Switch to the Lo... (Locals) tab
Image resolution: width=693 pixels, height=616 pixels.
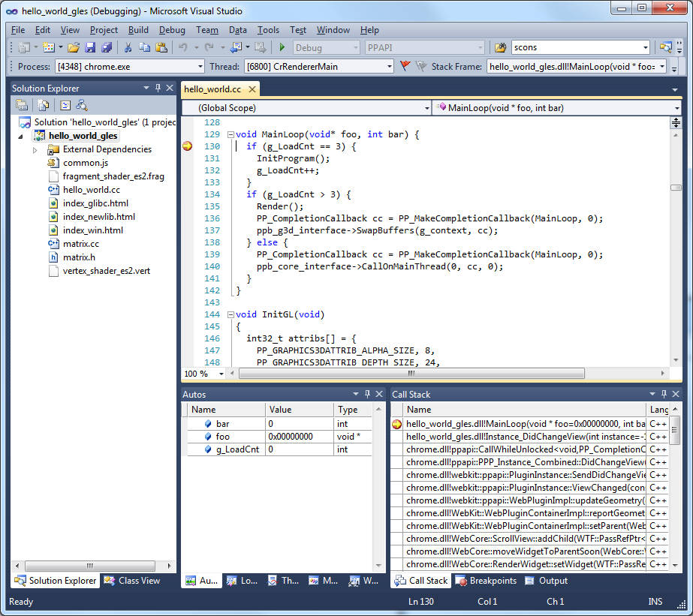242,580
